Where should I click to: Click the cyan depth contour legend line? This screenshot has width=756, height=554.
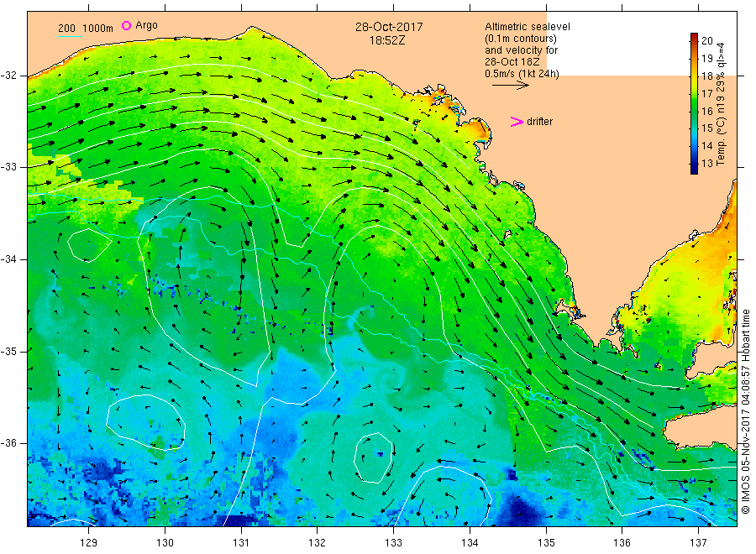(70, 36)
